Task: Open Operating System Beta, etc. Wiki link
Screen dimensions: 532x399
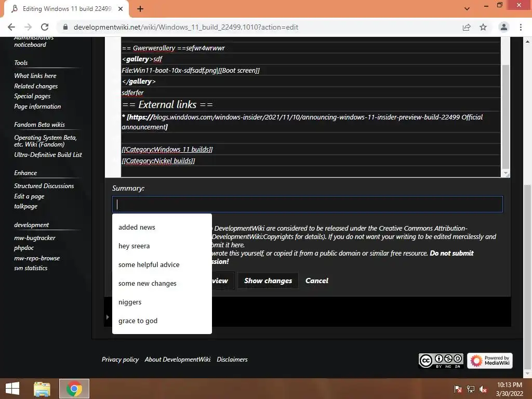Action: [46, 141]
